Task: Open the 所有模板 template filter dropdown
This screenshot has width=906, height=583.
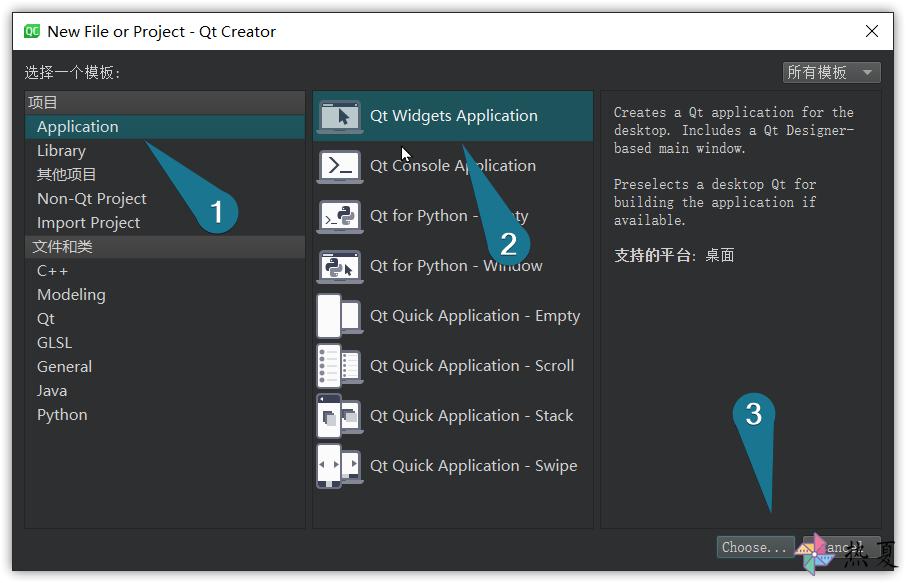Action: point(831,72)
